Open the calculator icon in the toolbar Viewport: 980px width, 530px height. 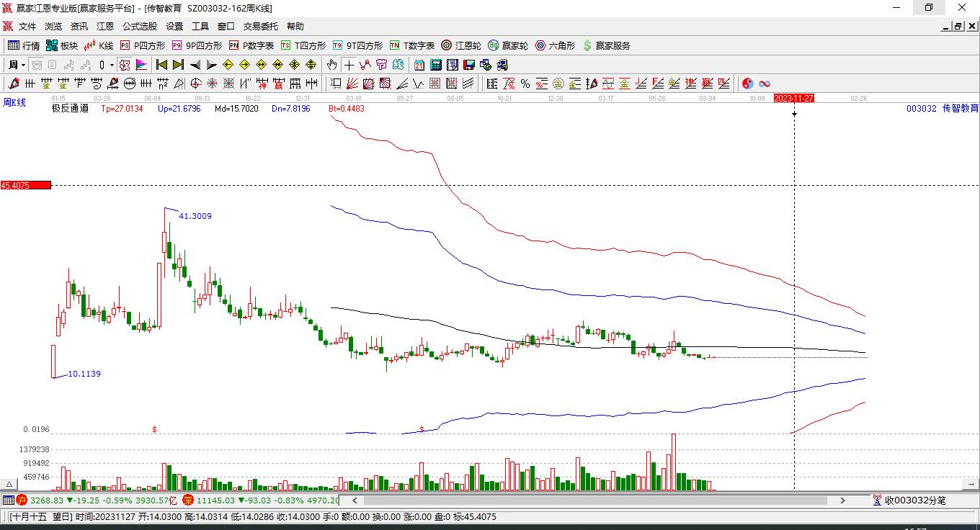point(435,65)
